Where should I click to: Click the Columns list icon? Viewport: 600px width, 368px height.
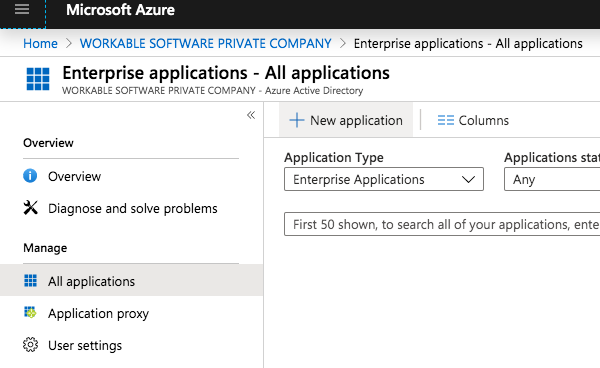click(x=446, y=120)
